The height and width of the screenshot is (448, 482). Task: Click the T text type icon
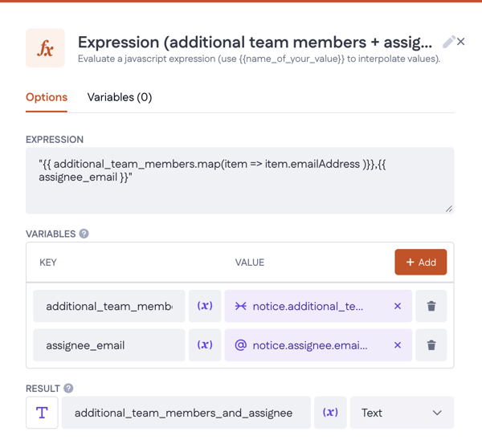pyautogui.click(x=42, y=413)
